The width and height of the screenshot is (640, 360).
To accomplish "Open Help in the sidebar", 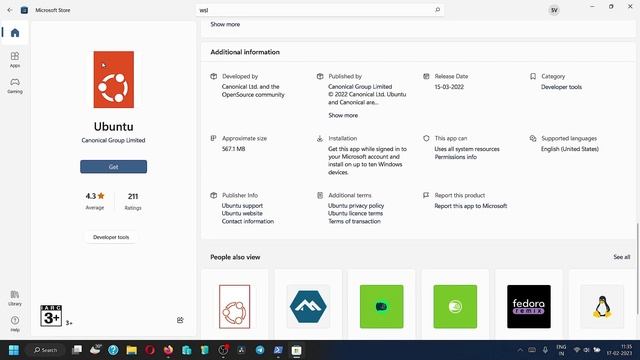I will pos(15,324).
